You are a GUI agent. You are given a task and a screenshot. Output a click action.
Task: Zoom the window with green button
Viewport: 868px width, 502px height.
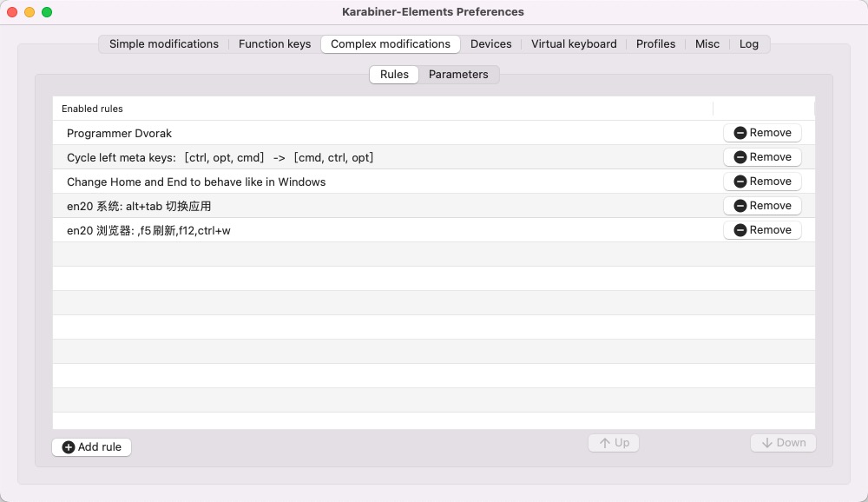(47, 11)
